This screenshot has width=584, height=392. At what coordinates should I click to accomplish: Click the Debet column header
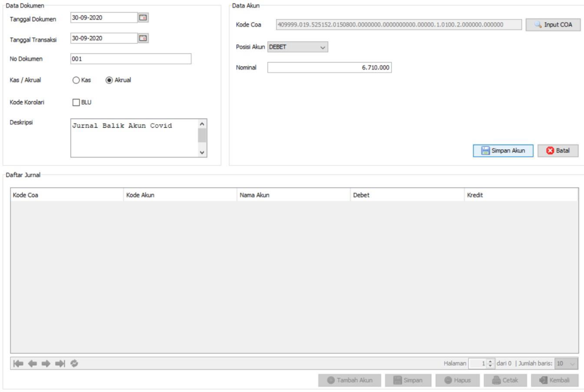tap(407, 195)
